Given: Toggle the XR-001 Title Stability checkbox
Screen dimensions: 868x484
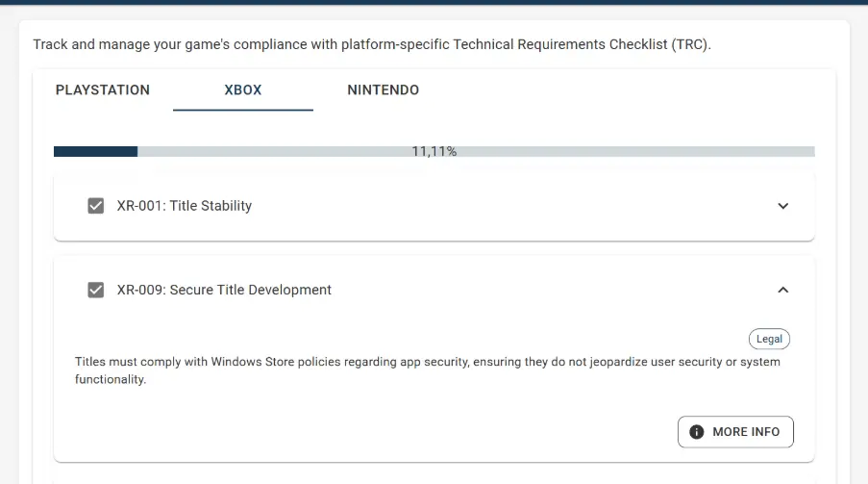Looking at the screenshot, I should (96, 206).
